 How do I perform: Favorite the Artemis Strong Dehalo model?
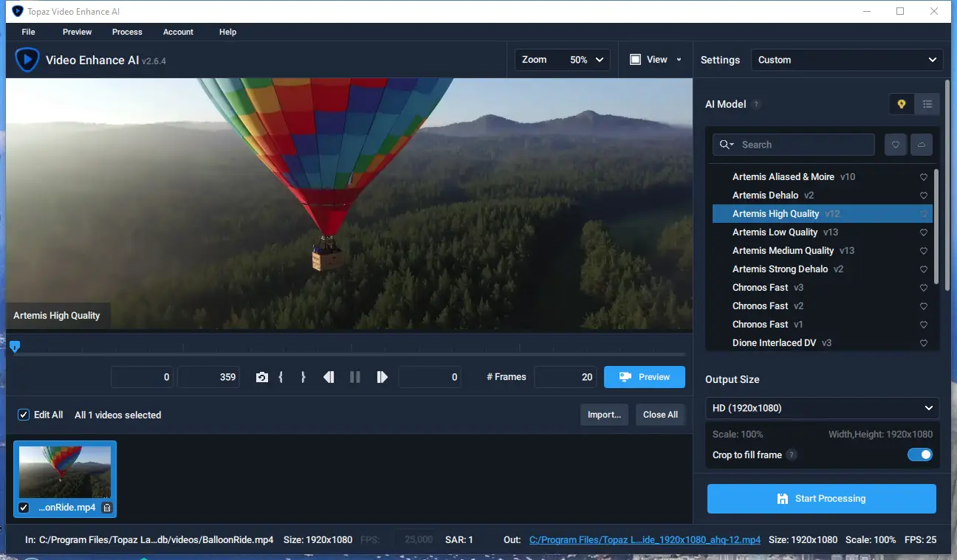pyautogui.click(x=924, y=269)
